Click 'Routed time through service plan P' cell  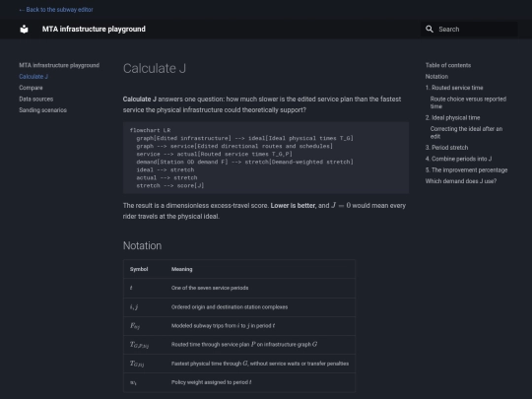tap(244, 345)
